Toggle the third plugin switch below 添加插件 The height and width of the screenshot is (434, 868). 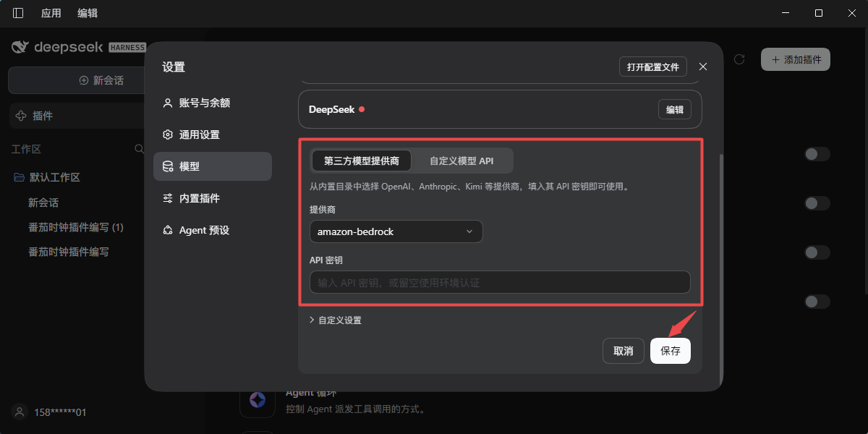817,252
